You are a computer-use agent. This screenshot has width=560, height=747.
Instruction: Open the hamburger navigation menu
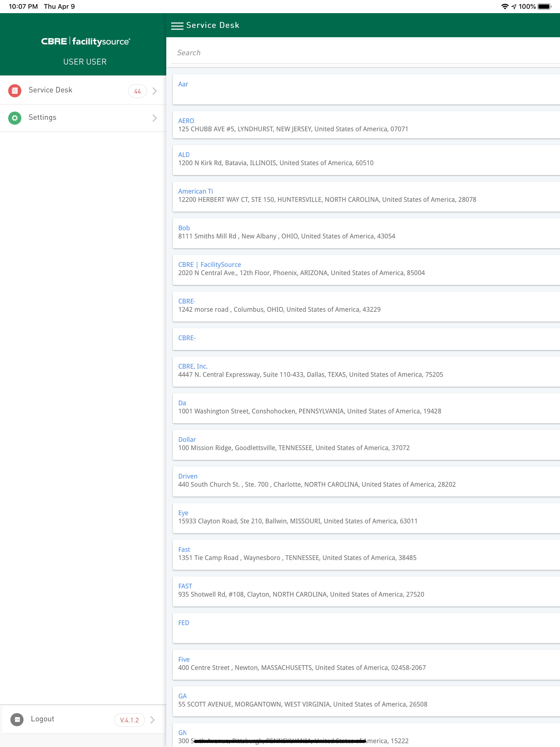click(177, 26)
